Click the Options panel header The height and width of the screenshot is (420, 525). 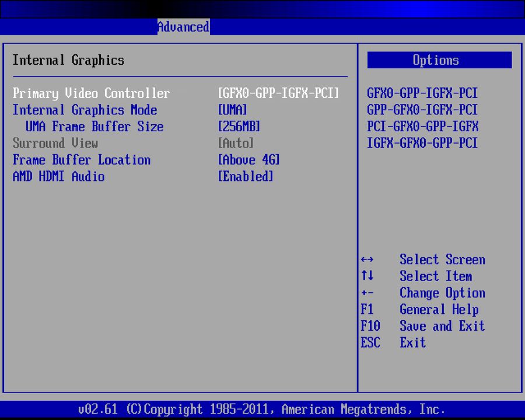[439, 60]
